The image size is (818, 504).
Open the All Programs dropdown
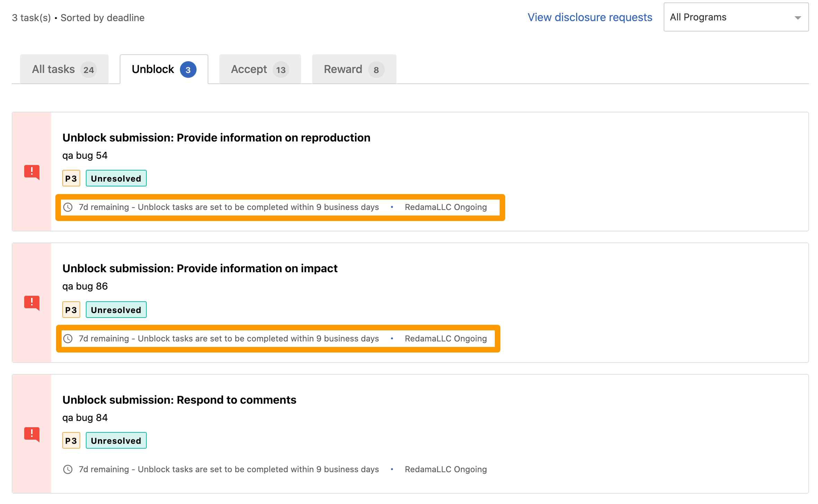[736, 17]
